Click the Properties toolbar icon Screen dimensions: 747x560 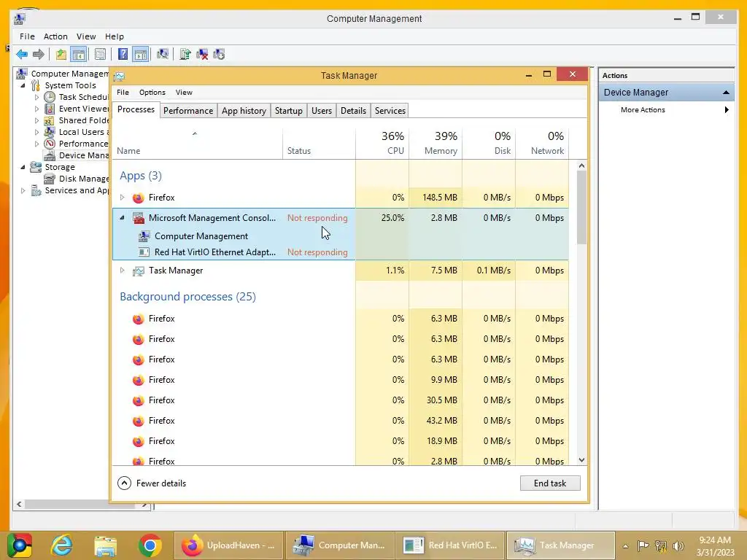point(100,54)
